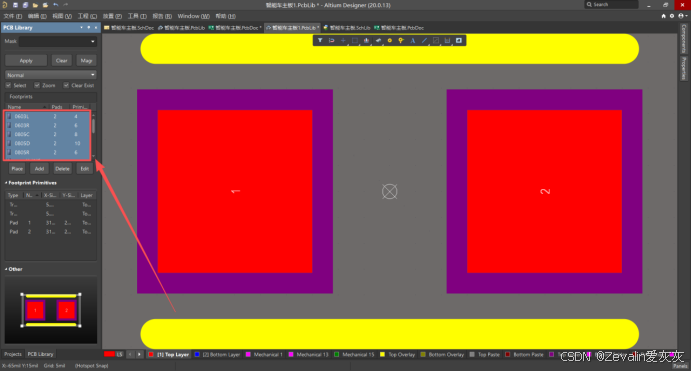Click the red LS layer set swatch

tap(109, 354)
